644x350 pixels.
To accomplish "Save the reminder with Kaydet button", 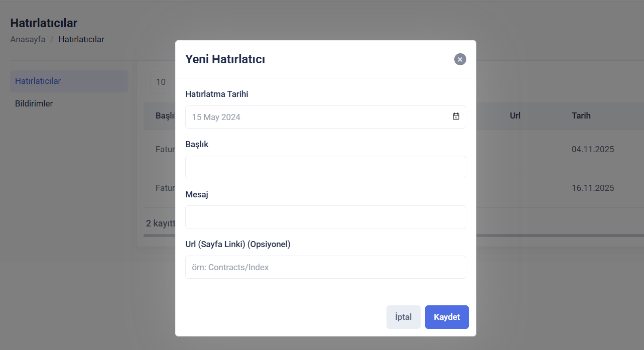I will (446, 317).
